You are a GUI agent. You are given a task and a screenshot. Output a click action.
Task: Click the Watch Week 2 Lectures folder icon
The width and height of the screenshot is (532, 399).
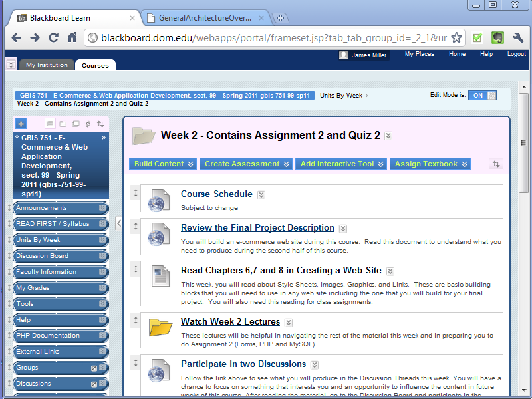[160, 327]
